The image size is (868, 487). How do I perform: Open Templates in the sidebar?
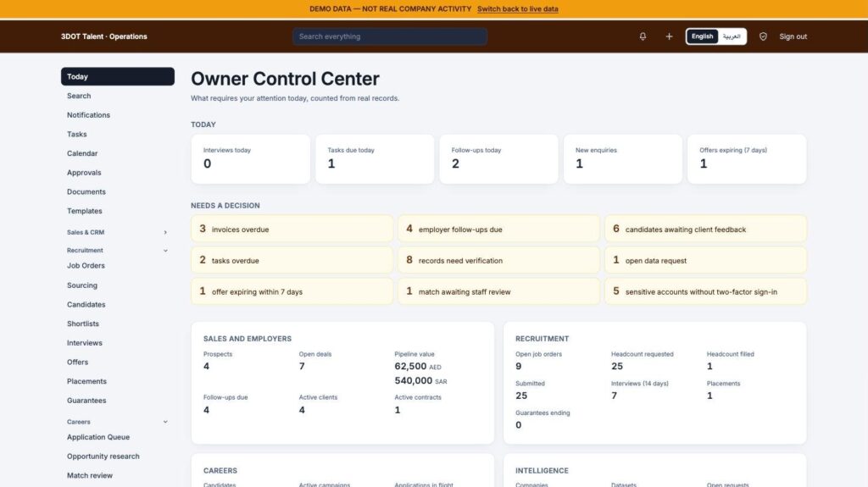pos(117,211)
